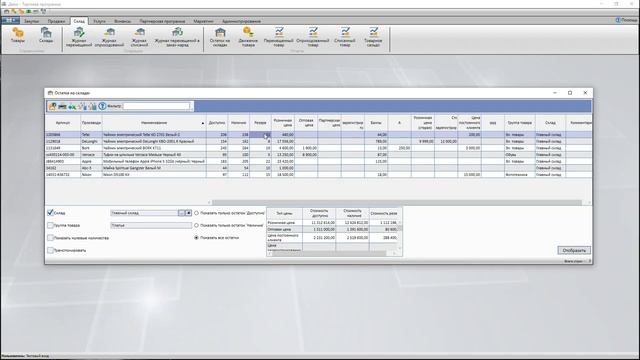The height and width of the screenshot is (360, 640).
Task: Sort by the Розничная цена column header
Action: tap(282, 123)
